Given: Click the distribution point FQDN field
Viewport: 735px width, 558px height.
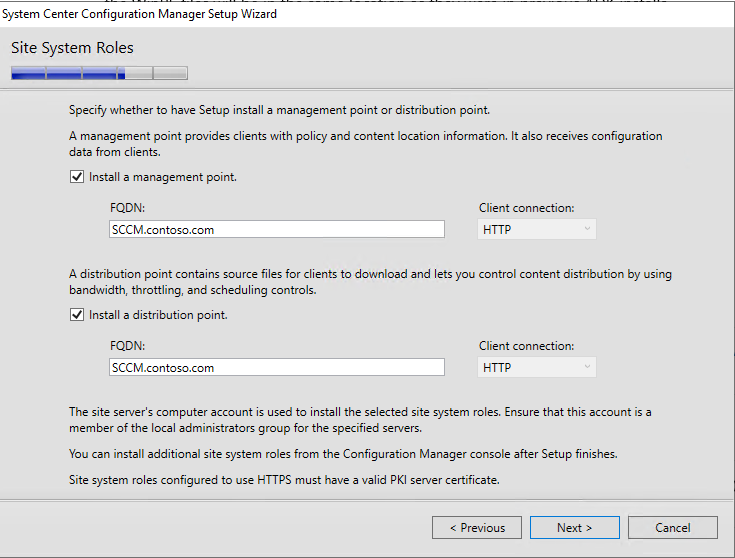Looking at the screenshot, I should pos(277,367).
